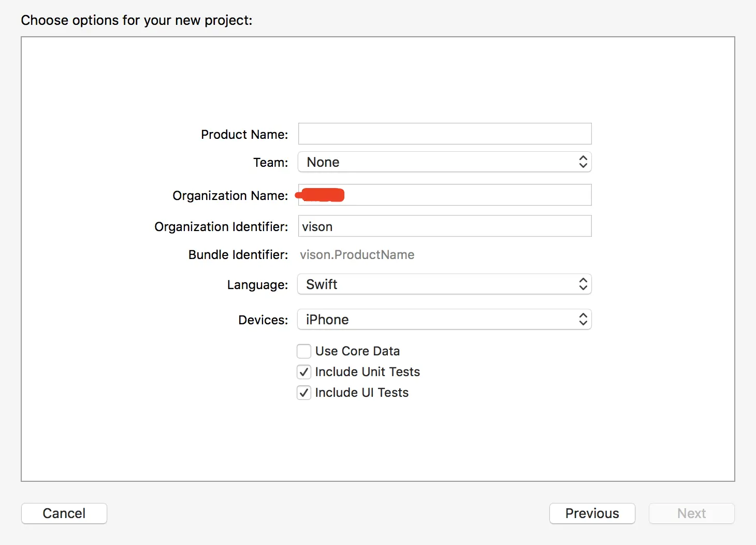Click the Swift value in the Language popup
Screen dimensions: 756x545
pyautogui.click(x=322, y=284)
